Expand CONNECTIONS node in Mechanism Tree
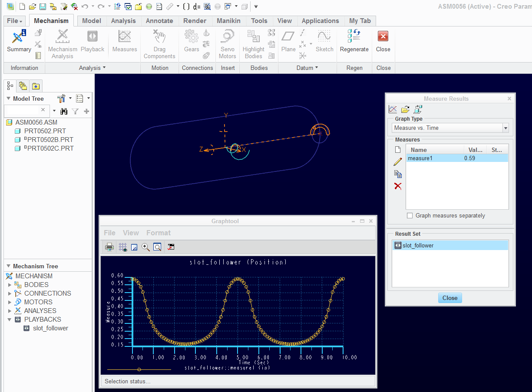 coord(10,293)
